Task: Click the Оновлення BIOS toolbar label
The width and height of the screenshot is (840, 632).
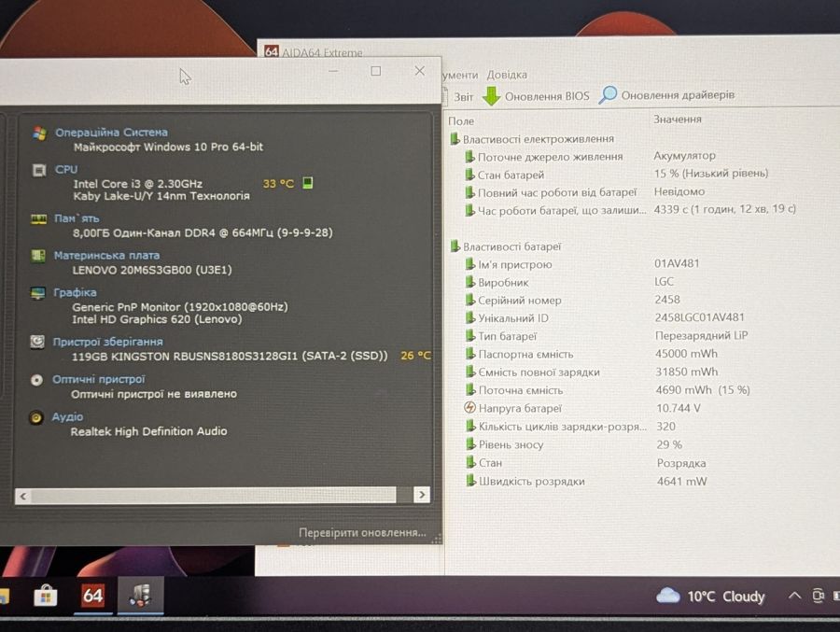Action: coord(547,96)
